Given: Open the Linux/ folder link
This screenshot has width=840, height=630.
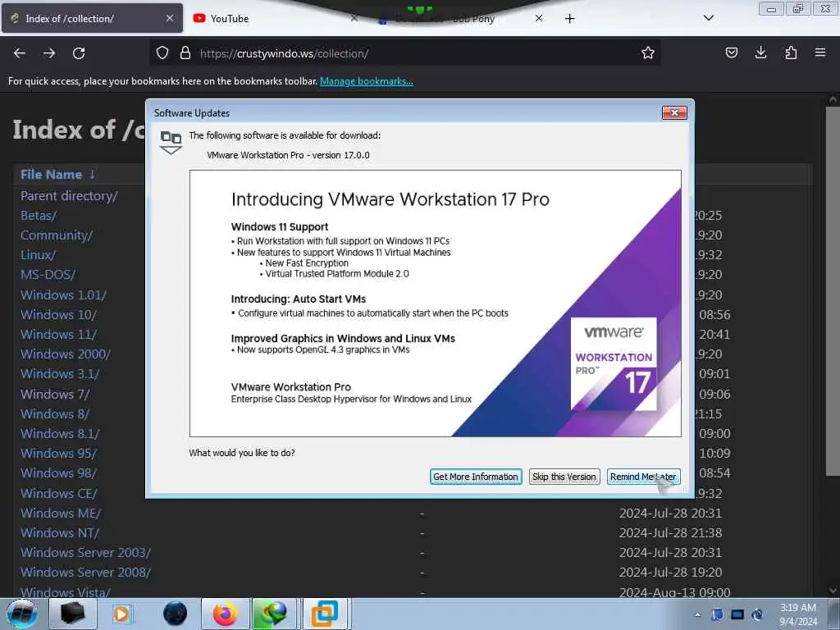Looking at the screenshot, I should [x=38, y=255].
